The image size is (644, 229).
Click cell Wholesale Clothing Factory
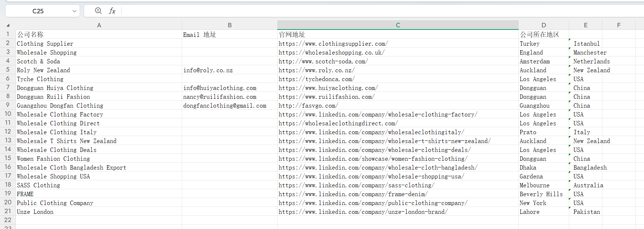99,114
